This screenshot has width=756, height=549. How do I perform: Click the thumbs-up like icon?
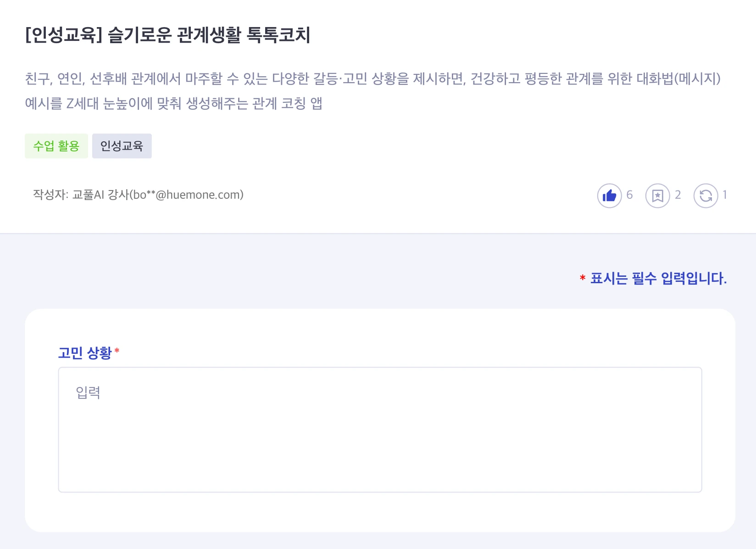[609, 196]
